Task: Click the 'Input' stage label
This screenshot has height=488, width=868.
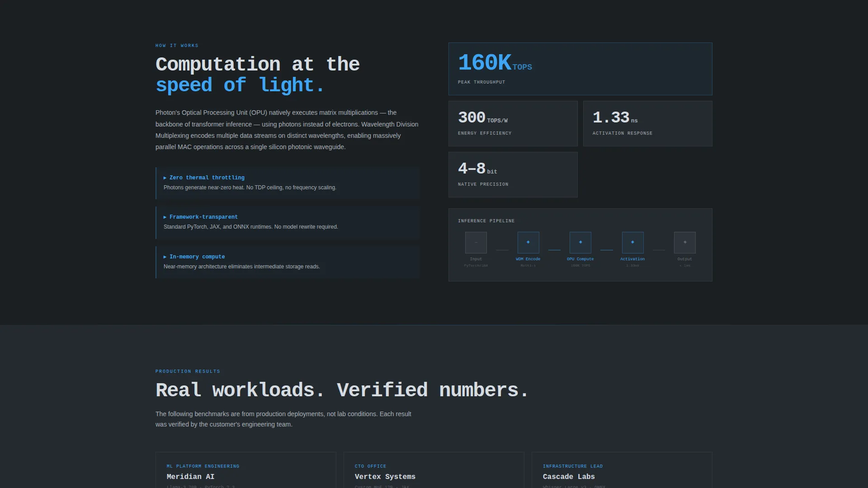Action: click(476, 259)
